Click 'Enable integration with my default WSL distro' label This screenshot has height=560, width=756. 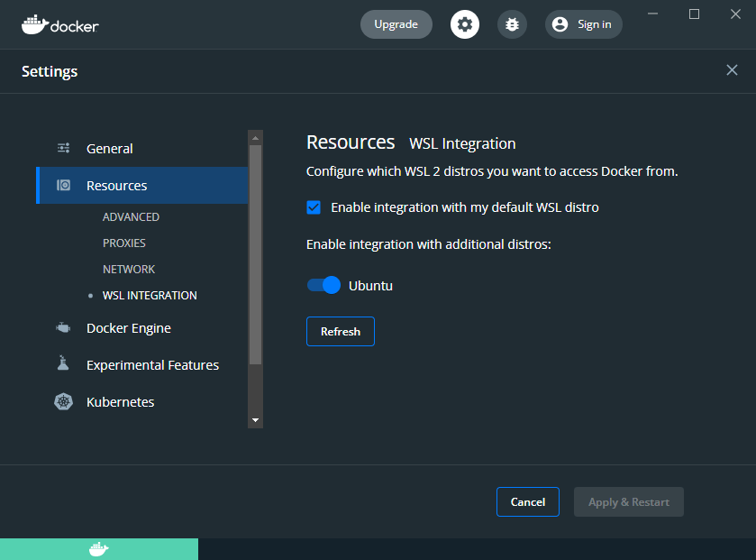pyautogui.click(x=465, y=207)
